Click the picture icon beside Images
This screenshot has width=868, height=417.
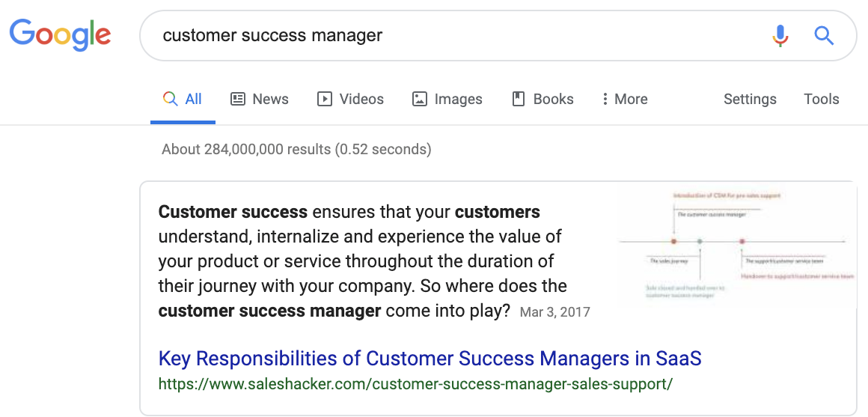click(x=420, y=99)
